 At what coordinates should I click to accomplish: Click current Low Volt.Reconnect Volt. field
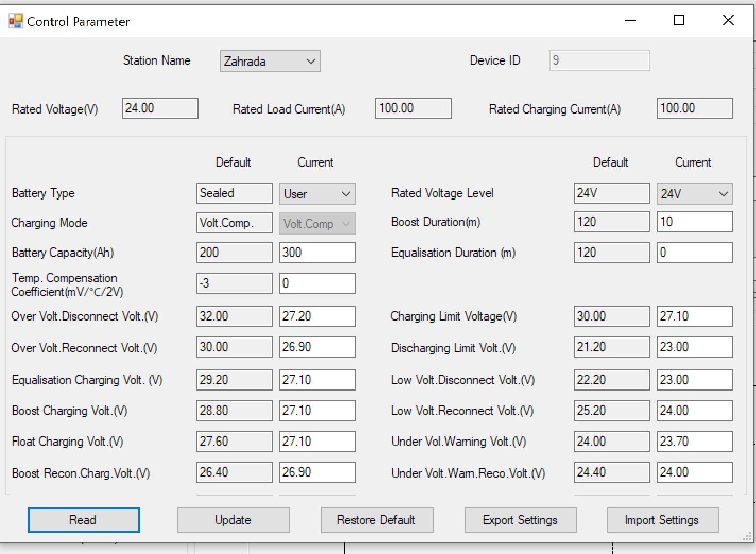(x=694, y=411)
